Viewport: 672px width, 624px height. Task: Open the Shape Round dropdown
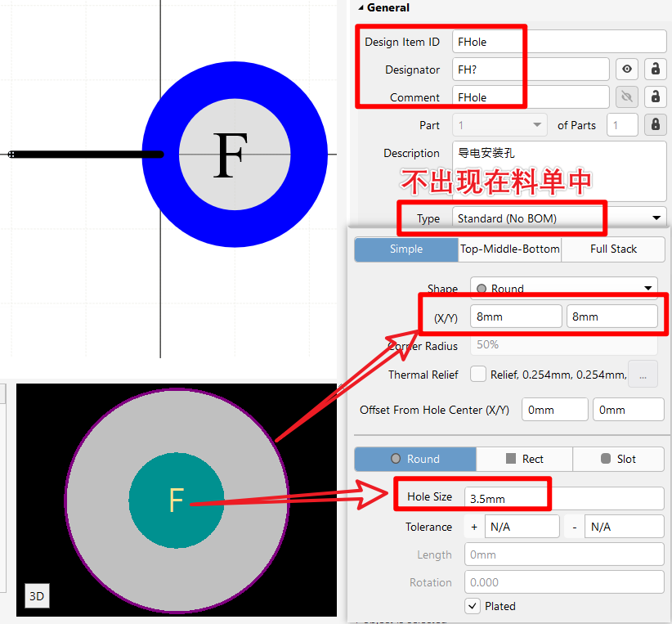click(648, 288)
